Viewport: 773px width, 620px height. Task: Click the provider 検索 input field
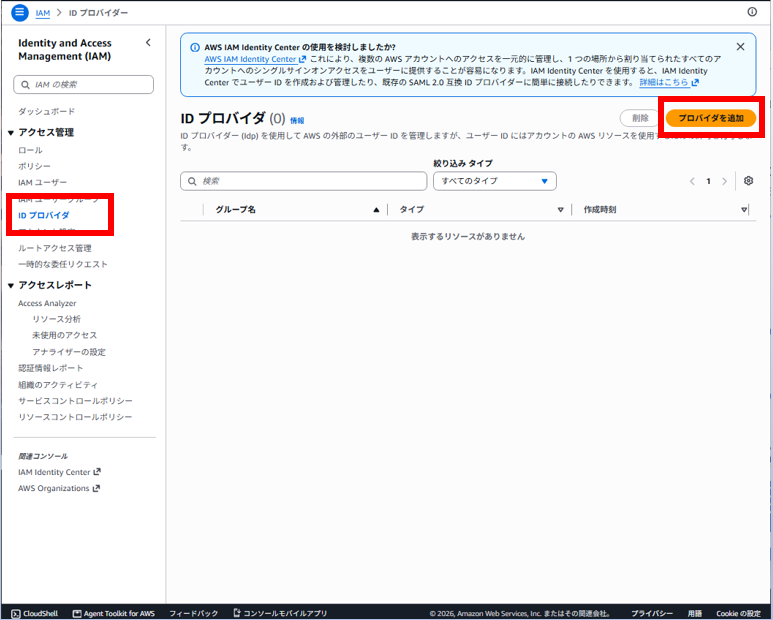[303, 181]
